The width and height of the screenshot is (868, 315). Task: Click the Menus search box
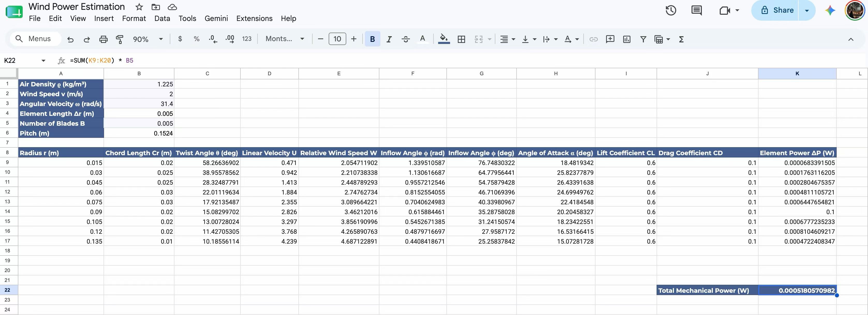(35, 39)
